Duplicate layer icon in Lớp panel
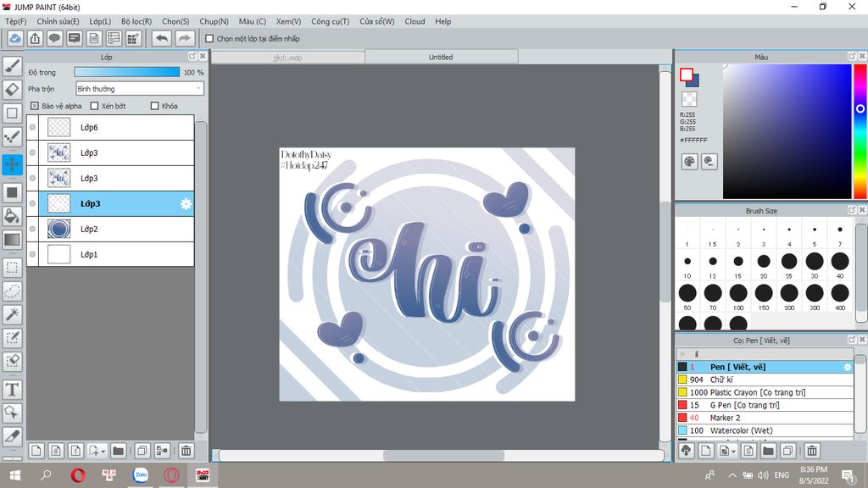The width and height of the screenshot is (868, 488). pos(142,451)
